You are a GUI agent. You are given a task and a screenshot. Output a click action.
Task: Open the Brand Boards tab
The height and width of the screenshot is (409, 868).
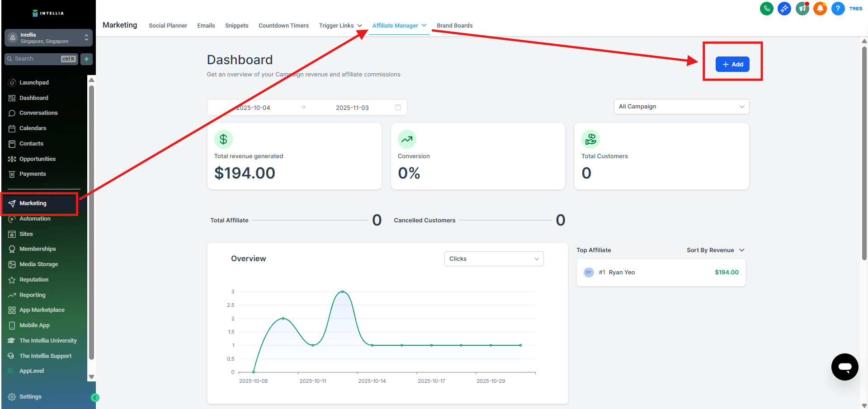click(454, 26)
